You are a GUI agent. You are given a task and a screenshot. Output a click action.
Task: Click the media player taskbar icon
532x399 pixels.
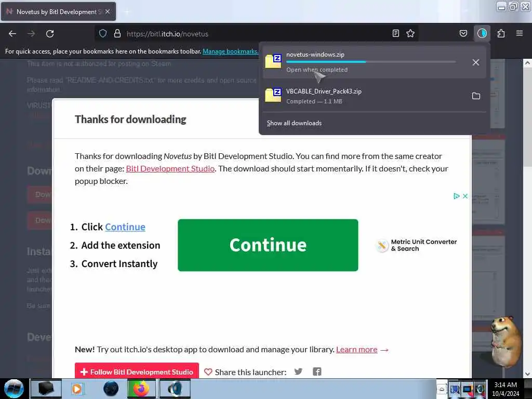[77, 389]
